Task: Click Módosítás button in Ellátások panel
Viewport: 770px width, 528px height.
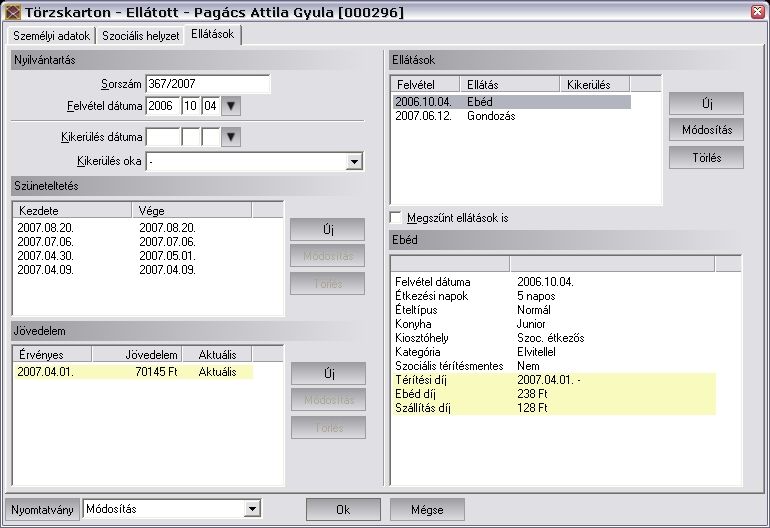Action: tap(706, 130)
